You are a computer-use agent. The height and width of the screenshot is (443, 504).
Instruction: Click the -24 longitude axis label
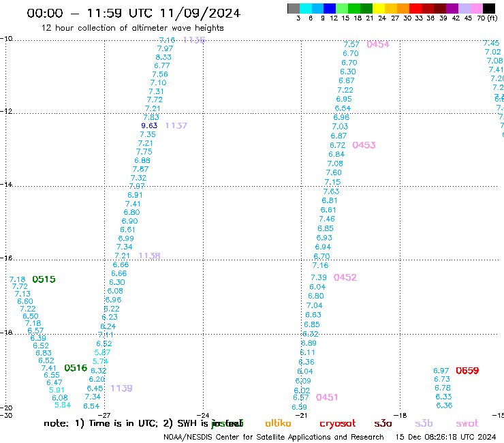point(202,415)
